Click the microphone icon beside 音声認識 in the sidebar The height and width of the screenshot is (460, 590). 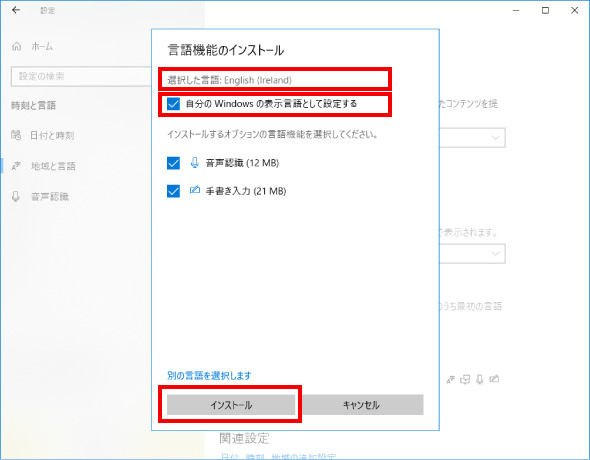[x=16, y=196]
